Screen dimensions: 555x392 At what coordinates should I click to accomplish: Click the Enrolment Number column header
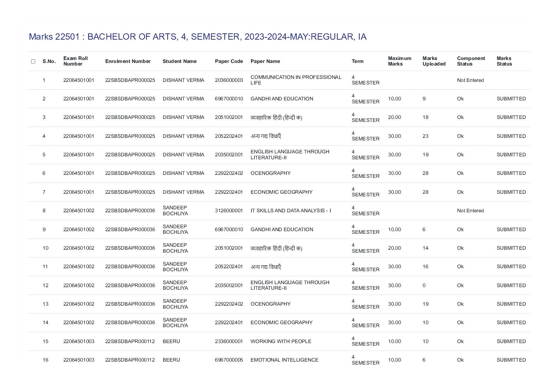pos(128,61)
